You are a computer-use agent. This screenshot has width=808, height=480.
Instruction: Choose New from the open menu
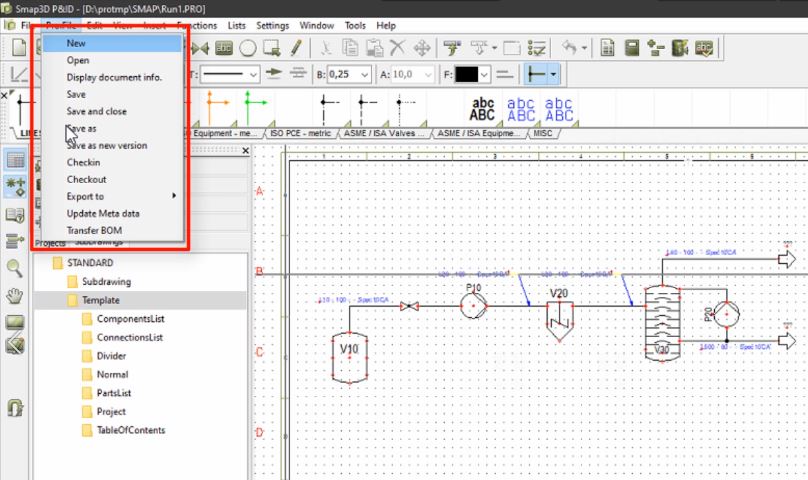point(76,43)
